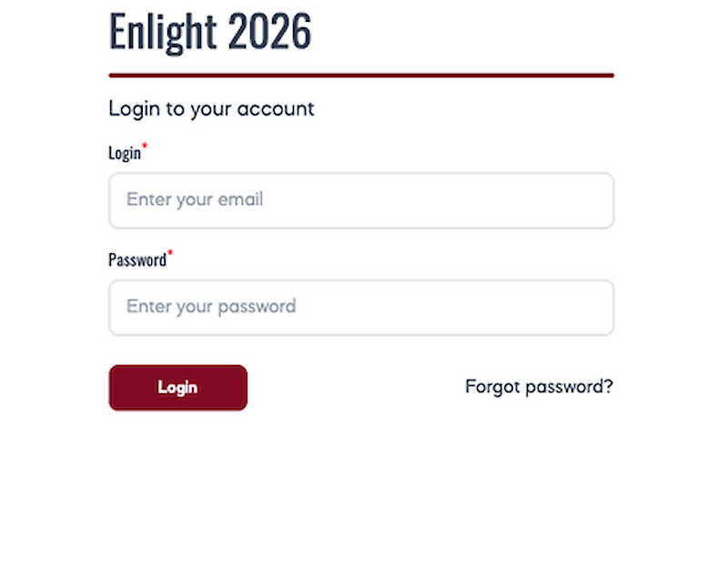The image size is (728, 568).
Task: Click the red asterisk beside Password
Action: click(x=170, y=253)
